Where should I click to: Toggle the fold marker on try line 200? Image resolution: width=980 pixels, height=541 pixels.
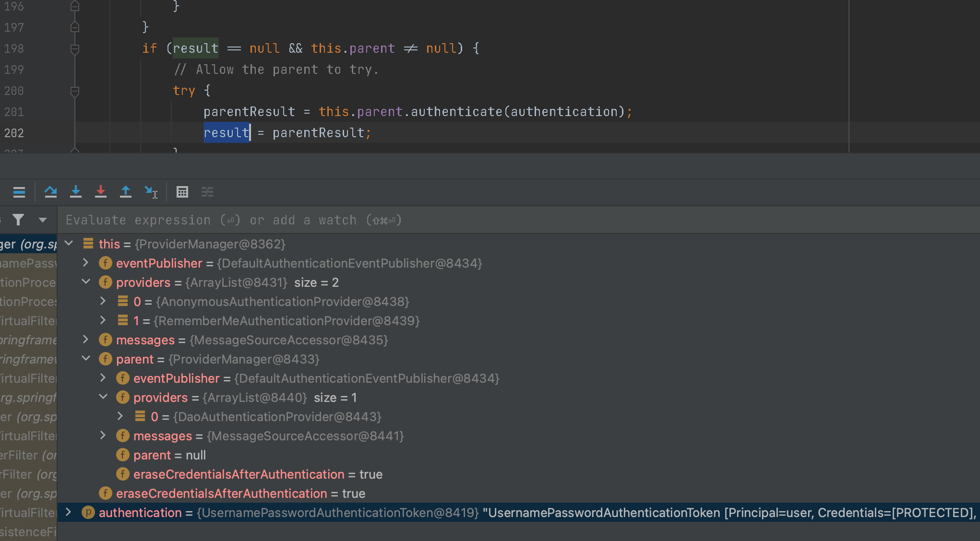(75, 91)
